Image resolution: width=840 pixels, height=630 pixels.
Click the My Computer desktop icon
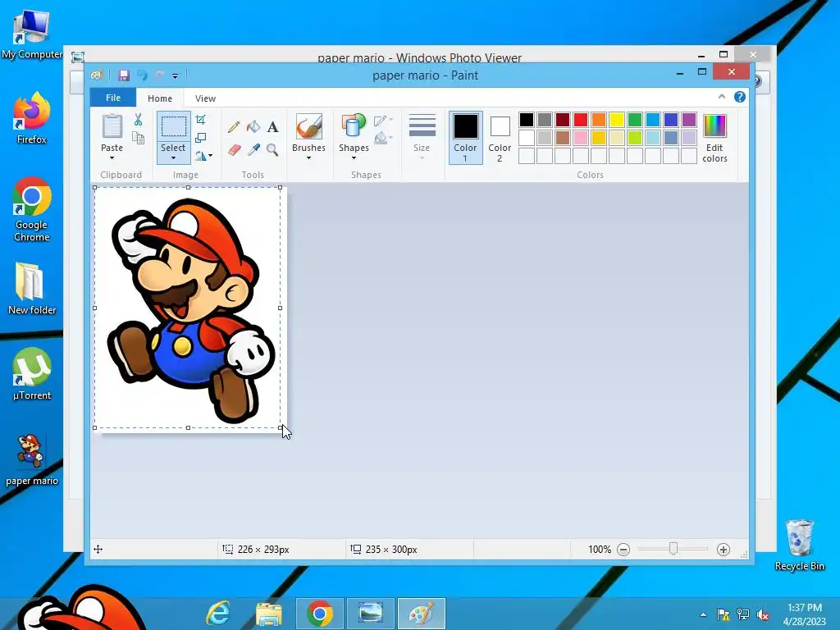(x=32, y=33)
